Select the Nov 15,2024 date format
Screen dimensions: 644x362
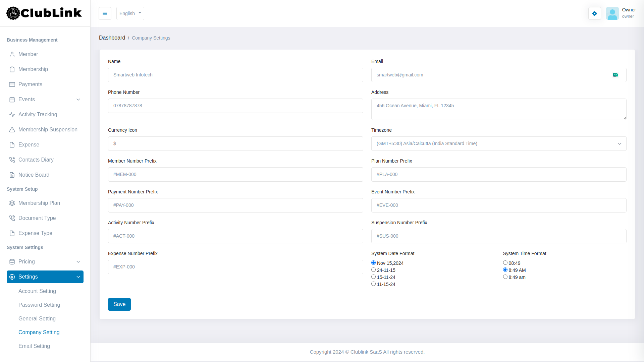click(373, 262)
